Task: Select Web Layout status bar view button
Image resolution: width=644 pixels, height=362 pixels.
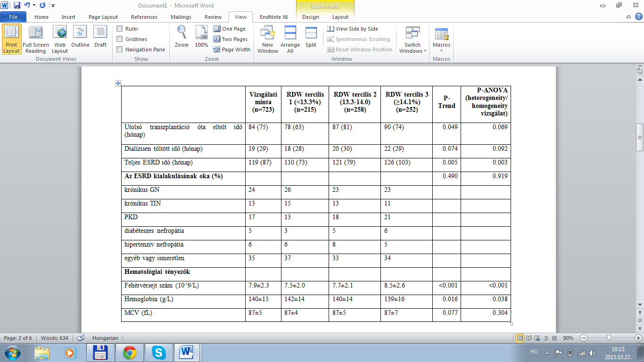Action: [x=536, y=338]
